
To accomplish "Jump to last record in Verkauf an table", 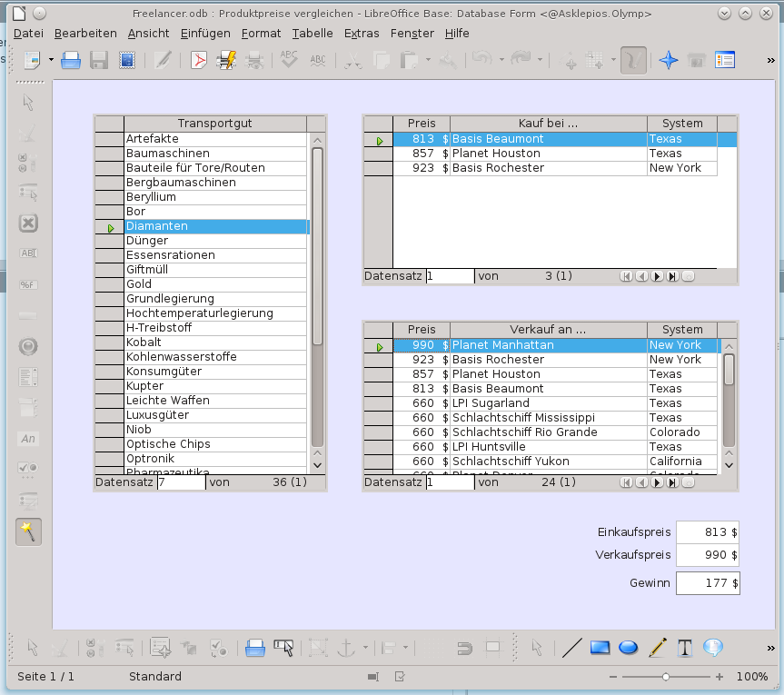I will point(673,482).
